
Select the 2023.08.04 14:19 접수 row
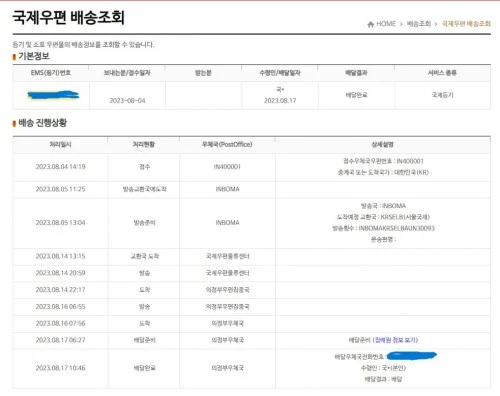(252, 167)
